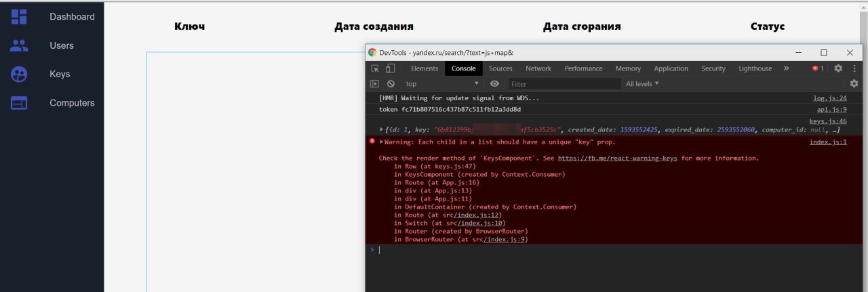
Task: Open Computers page from sidebar
Action: click(x=72, y=103)
